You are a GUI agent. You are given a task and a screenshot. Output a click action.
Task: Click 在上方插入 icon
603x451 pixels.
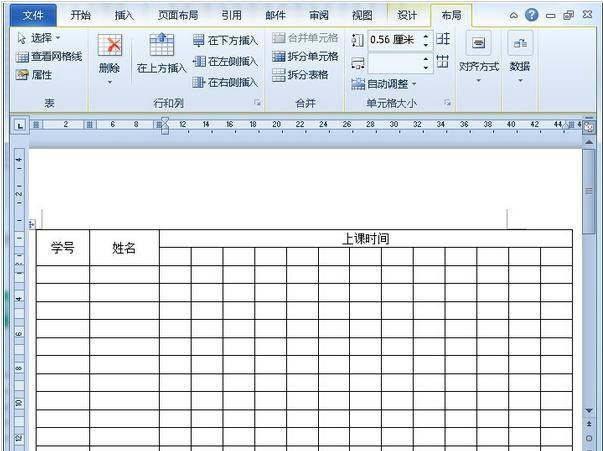(x=162, y=44)
